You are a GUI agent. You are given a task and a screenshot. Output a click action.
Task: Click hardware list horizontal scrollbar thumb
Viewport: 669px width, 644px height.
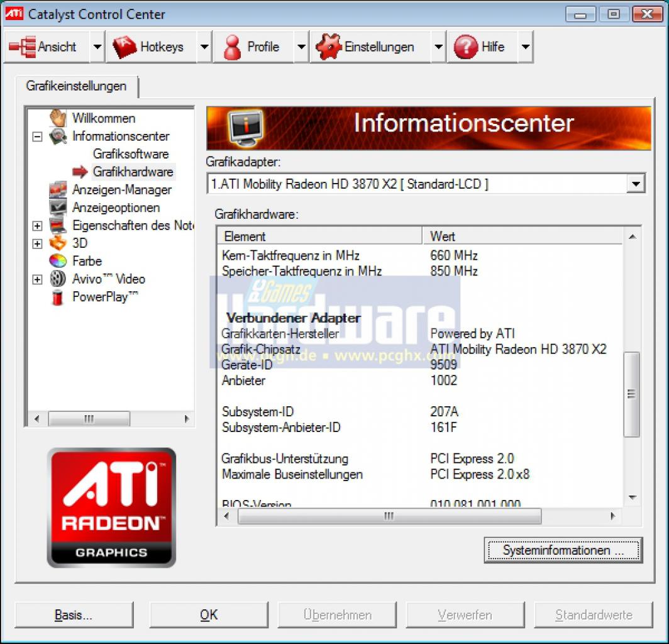click(x=389, y=516)
